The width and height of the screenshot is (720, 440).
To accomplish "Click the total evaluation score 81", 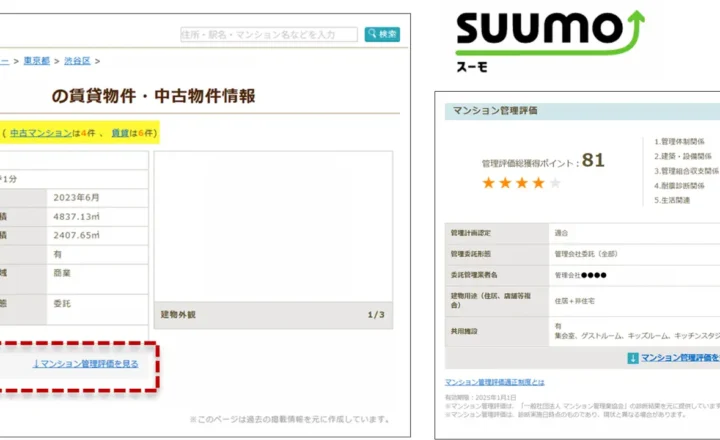I will click(593, 160).
